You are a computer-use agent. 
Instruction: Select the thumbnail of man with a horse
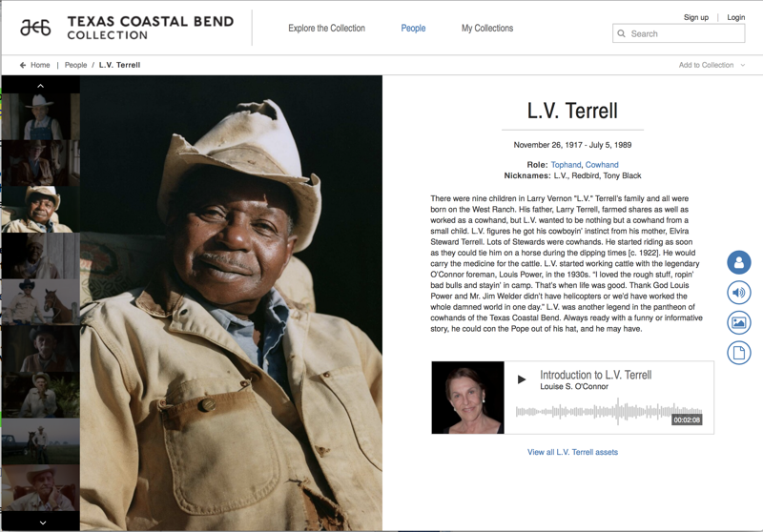(x=40, y=302)
